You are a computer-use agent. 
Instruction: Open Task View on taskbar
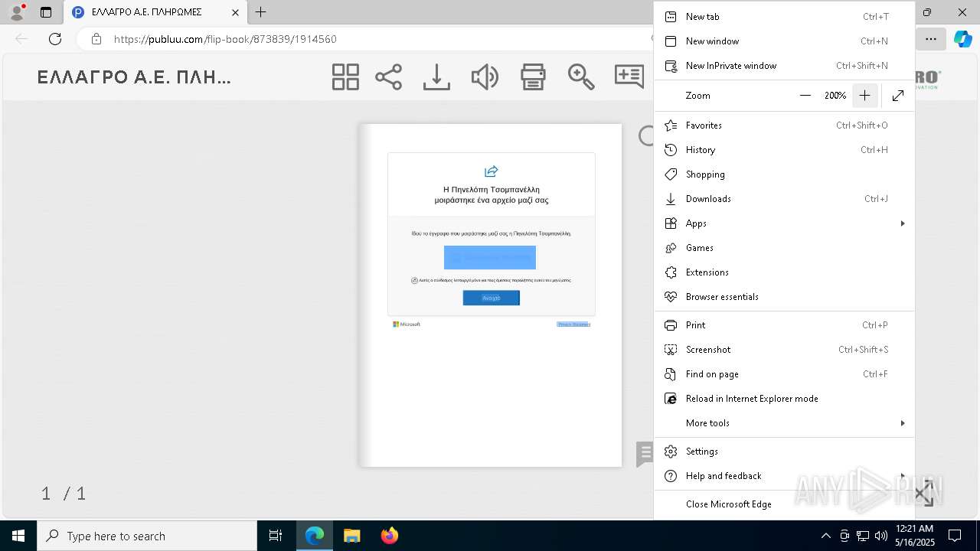276,536
